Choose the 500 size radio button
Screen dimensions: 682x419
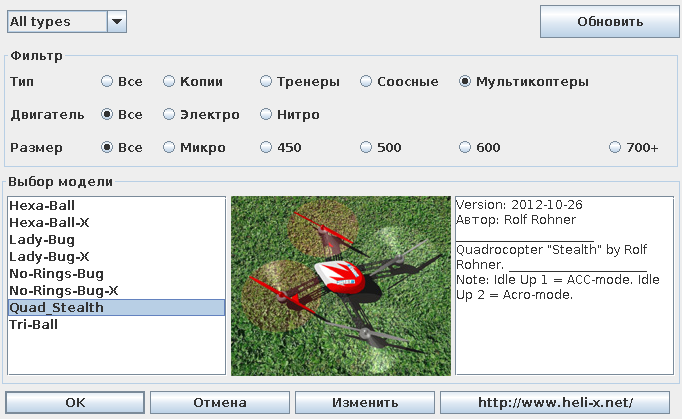click(366, 147)
